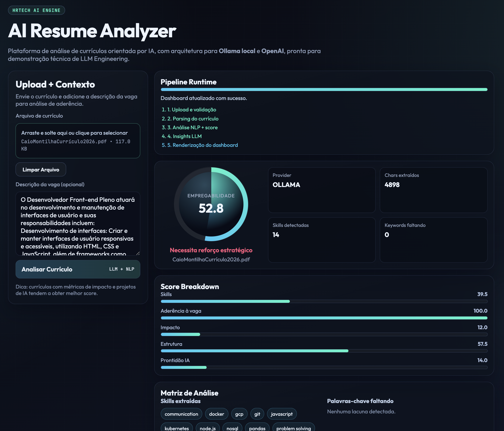Select the javascript skill chip
The height and width of the screenshot is (431, 504).
pyautogui.click(x=282, y=414)
